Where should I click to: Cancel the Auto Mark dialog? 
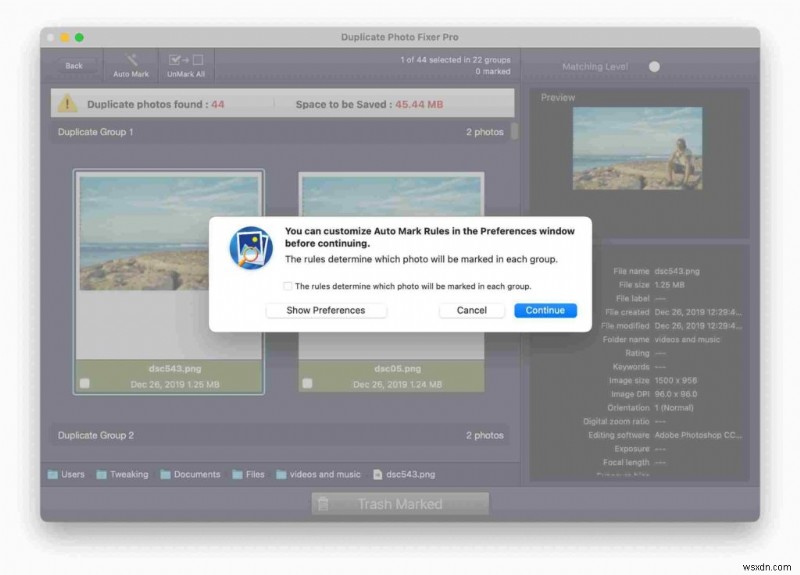point(471,310)
